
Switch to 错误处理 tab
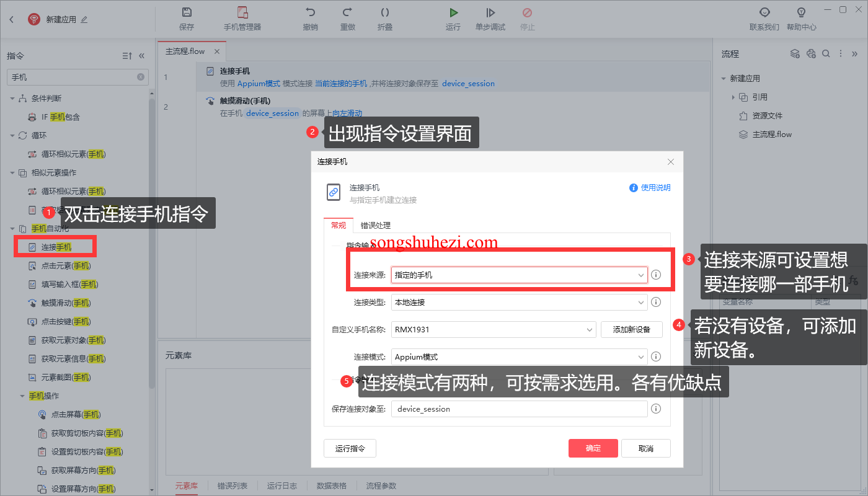point(376,226)
